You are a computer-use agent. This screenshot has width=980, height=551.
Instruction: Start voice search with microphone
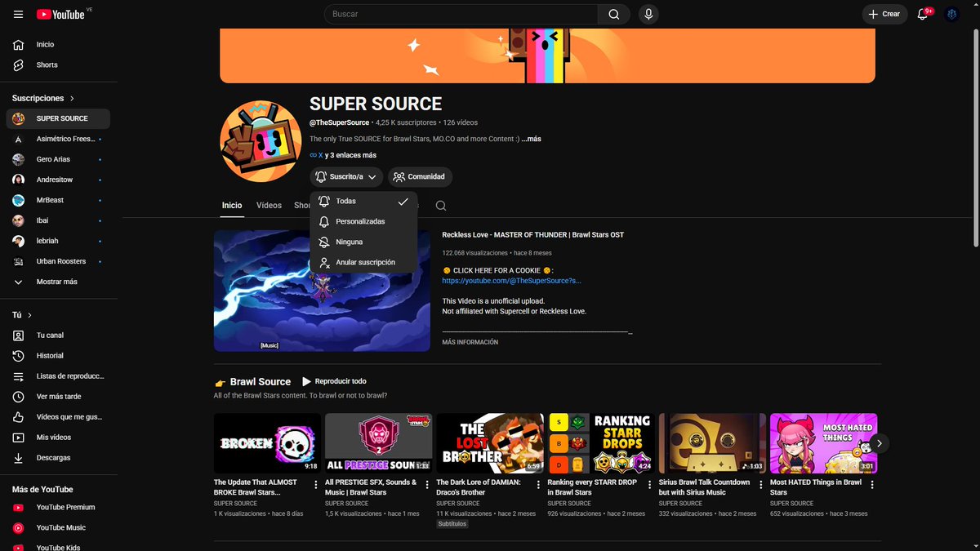(648, 14)
